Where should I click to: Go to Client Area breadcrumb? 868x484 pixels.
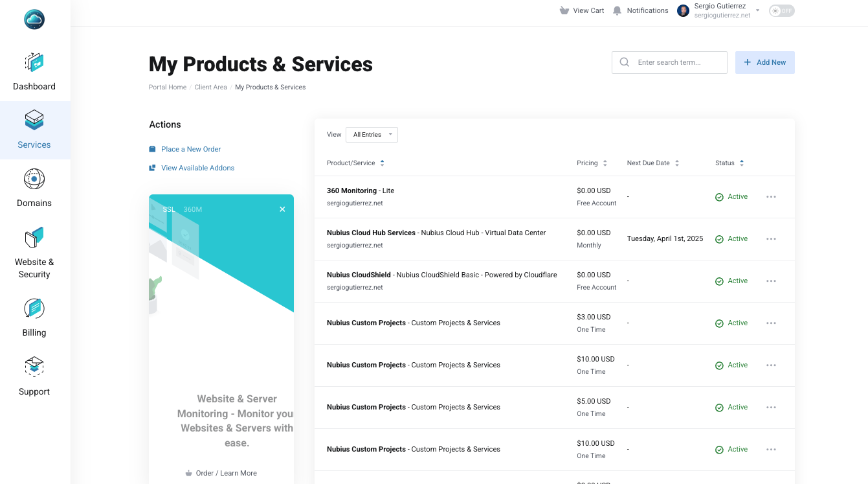211,87
